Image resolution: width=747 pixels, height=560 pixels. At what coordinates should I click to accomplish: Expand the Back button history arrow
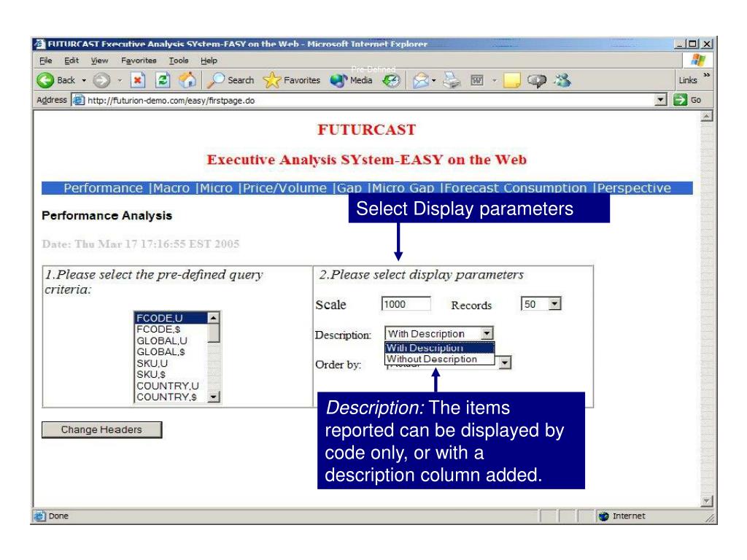coord(84,80)
